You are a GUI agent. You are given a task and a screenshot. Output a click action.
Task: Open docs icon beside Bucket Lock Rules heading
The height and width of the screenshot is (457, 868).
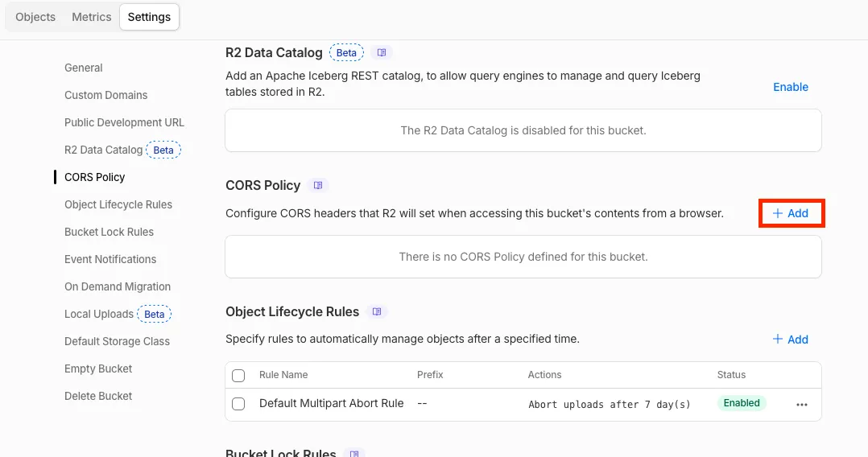pyautogui.click(x=354, y=453)
